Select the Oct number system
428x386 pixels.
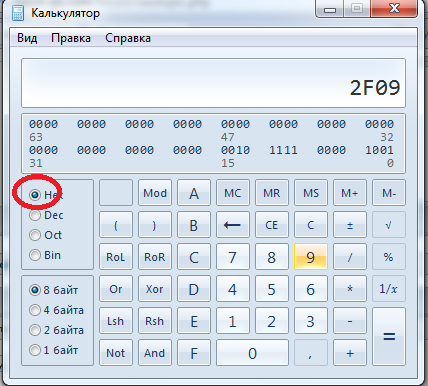tap(46, 235)
